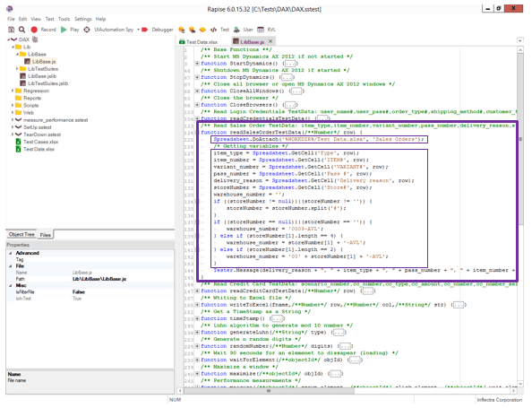Image resolution: width=532 pixels, height=408 pixels.
Task: Select Test Data.xlsx in file tree
Action: (x=39, y=149)
